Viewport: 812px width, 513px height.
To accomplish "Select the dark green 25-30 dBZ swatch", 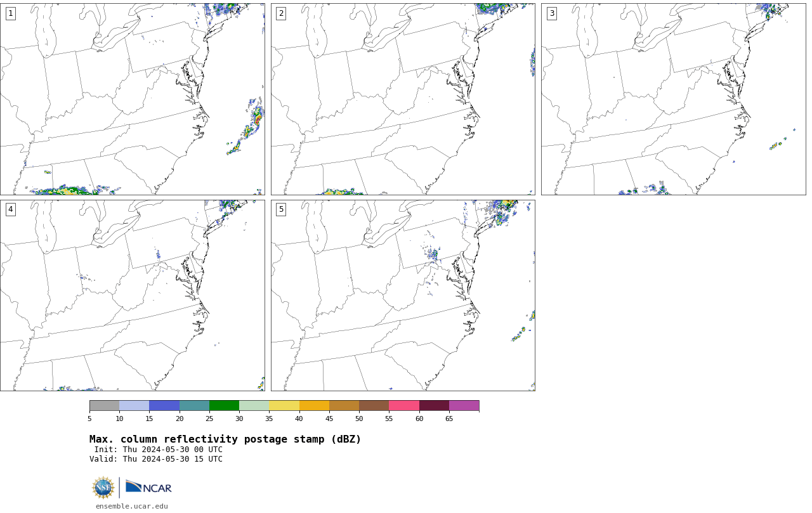I will [x=224, y=406].
